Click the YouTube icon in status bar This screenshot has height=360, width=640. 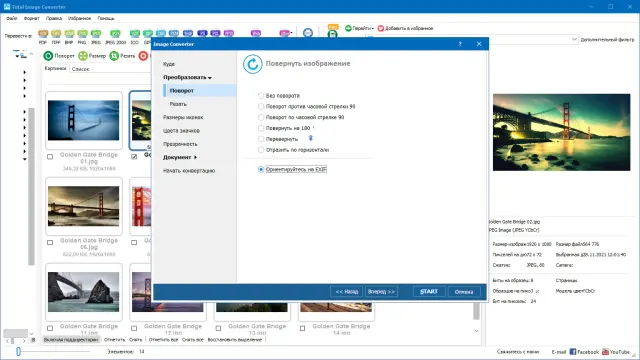605,351
